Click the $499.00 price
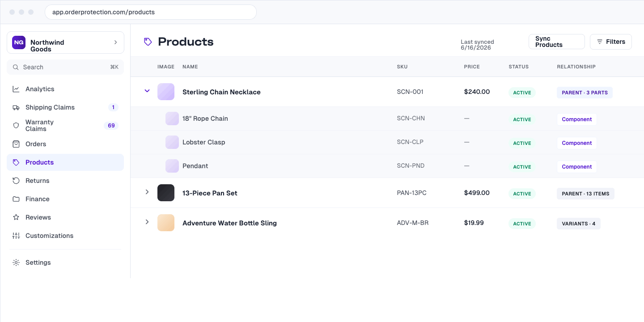 coord(477,193)
